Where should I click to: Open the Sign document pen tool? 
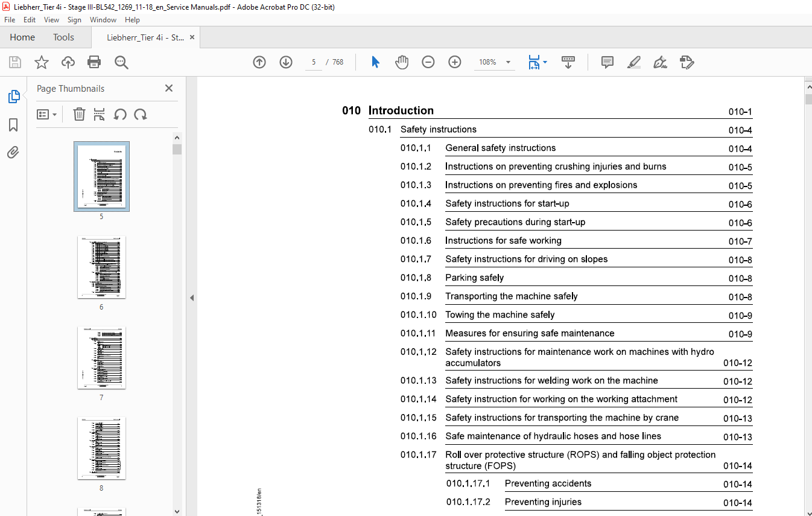[660, 62]
